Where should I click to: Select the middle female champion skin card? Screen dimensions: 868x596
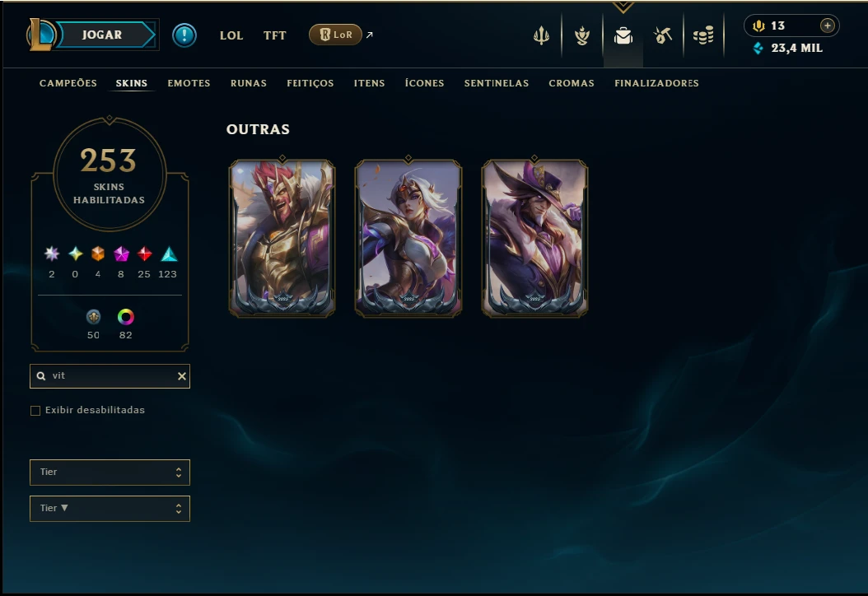[408, 238]
